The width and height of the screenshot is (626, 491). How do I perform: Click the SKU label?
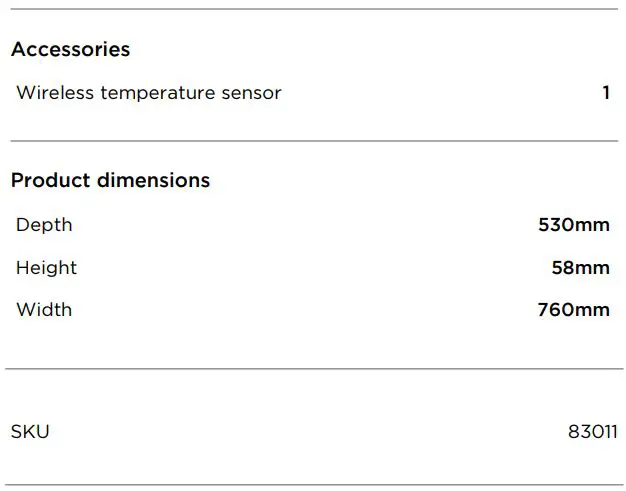click(30, 432)
